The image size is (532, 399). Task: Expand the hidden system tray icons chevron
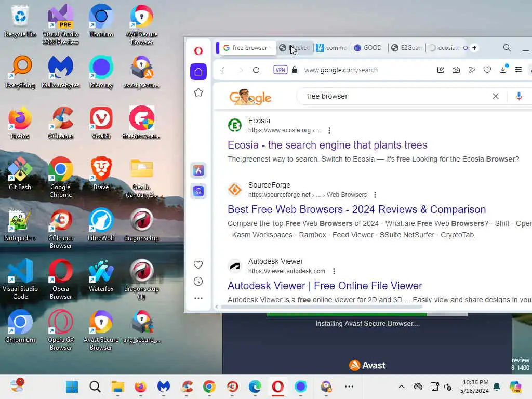pyautogui.click(x=402, y=387)
